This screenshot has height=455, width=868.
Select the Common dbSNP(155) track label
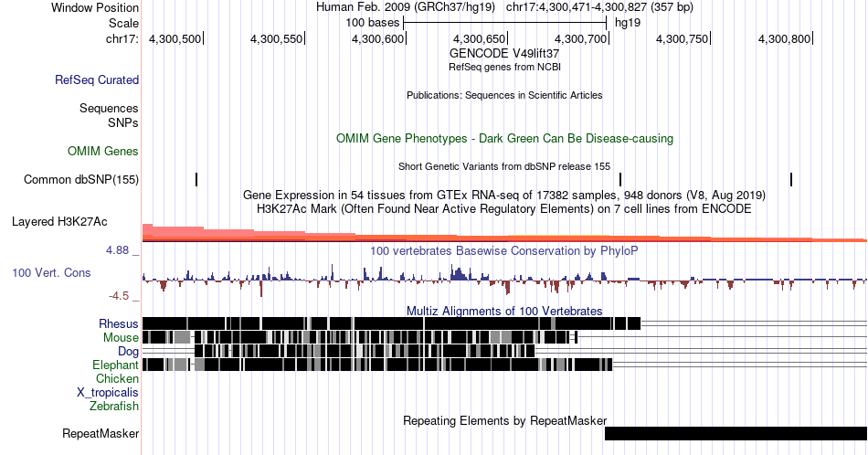click(x=81, y=179)
